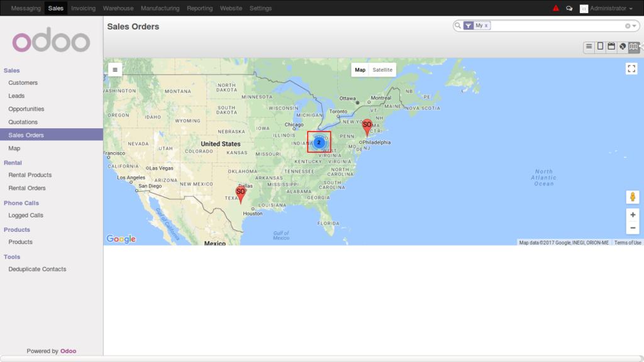Switch to the Messaging tab
This screenshot has width=644, height=362.
[x=25, y=8]
